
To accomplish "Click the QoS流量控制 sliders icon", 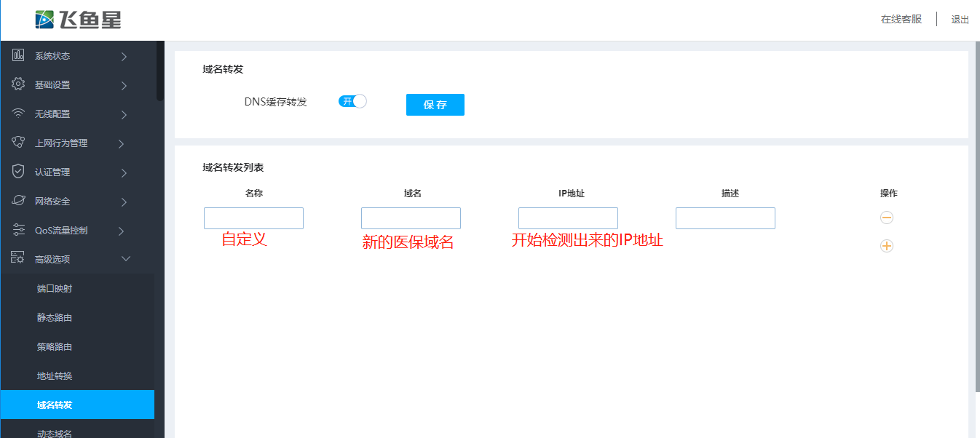I will click(19, 230).
